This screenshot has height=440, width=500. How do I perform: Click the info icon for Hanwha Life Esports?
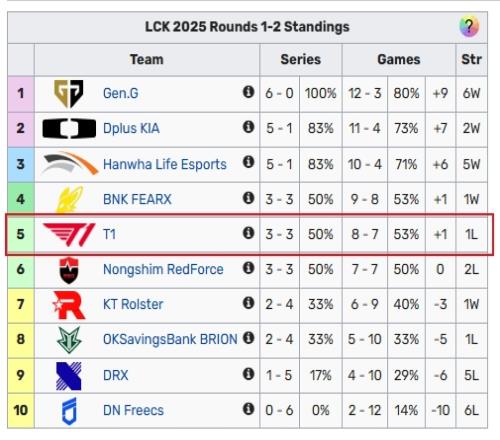pos(248,162)
